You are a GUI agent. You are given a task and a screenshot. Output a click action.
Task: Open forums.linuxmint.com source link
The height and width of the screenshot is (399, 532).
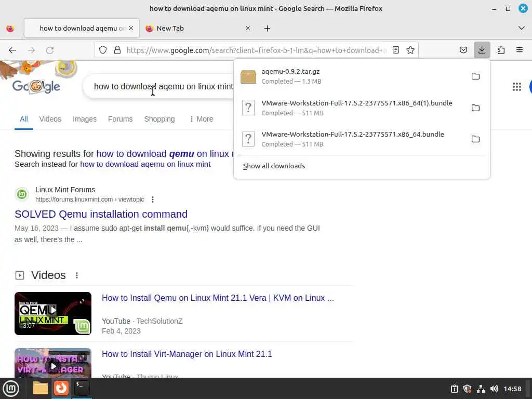pos(89,199)
